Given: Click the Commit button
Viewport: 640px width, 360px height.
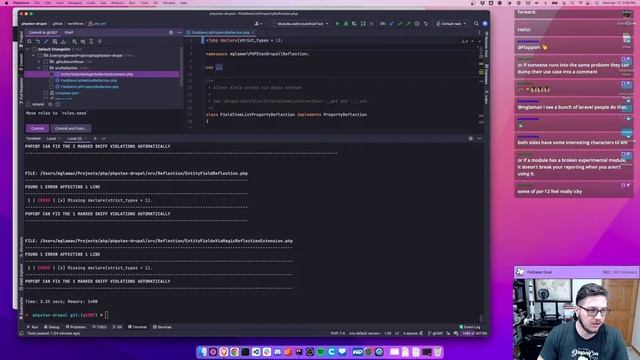Looking at the screenshot, I should 38,129.
